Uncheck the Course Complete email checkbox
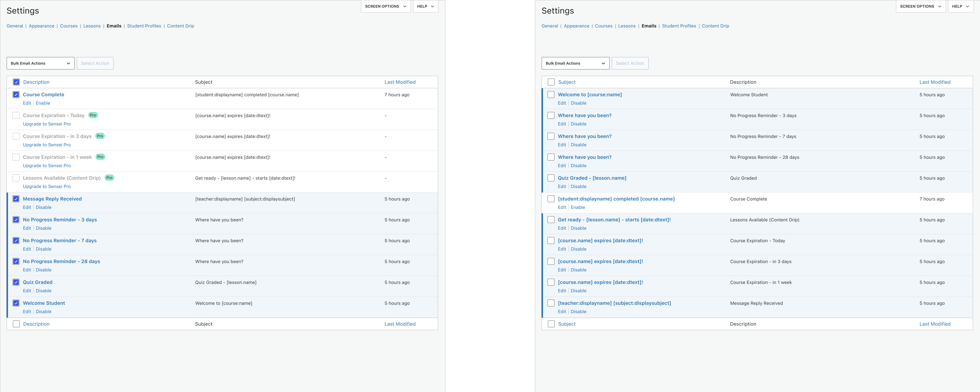The image size is (980, 392). coord(16,94)
